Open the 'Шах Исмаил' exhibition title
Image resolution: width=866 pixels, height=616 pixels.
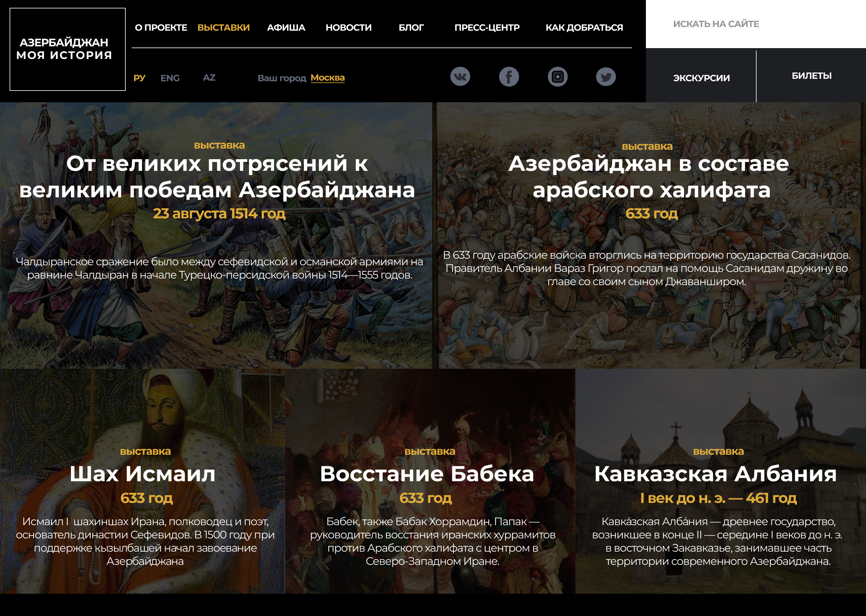coord(143,474)
